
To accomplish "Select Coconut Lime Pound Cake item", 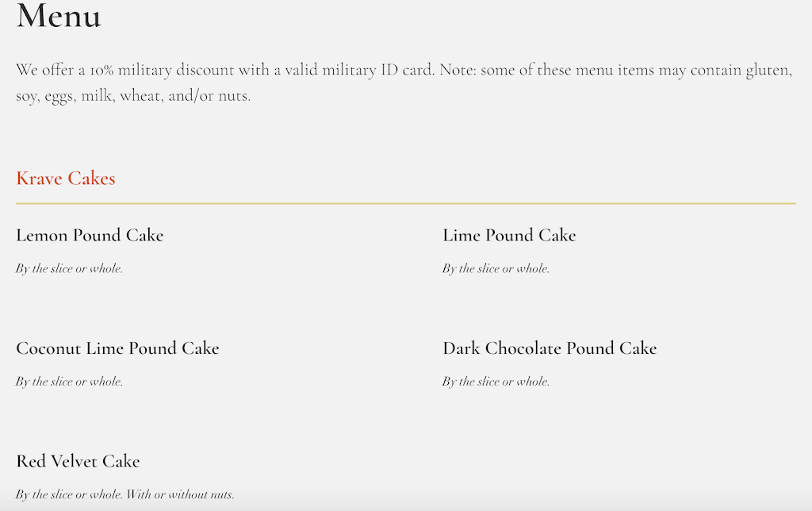I will pyautogui.click(x=117, y=348).
